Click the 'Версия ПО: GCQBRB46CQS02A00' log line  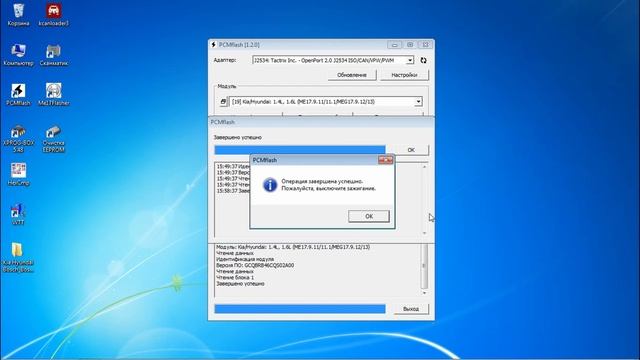[x=255, y=265]
